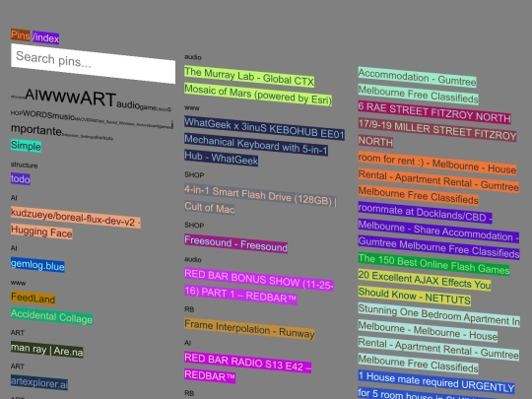Image resolution: width=532 pixels, height=399 pixels.
Task: Open The Murray Lab Global CTX pin
Action: (249, 76)
